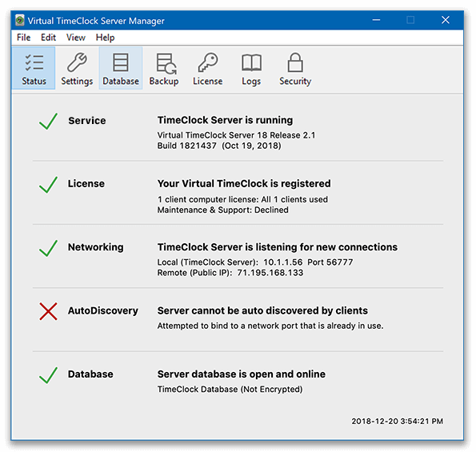Click the green checkmark beside Database status row
The width and height of the screenshot is (476, 452).
point(48,375)
